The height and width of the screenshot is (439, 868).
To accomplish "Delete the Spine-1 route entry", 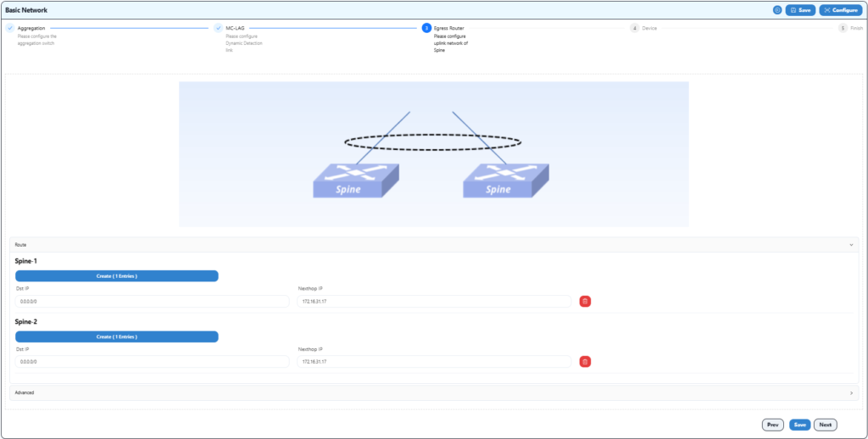I will click(585, 301).
